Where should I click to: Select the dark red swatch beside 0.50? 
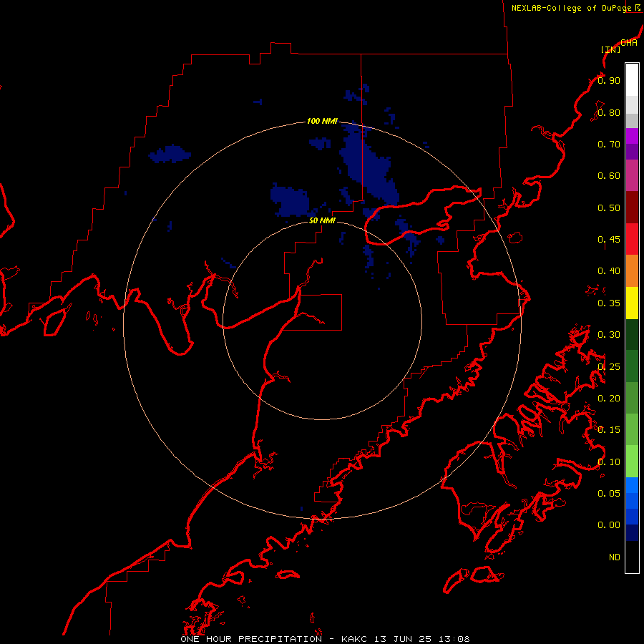point(632,208)
